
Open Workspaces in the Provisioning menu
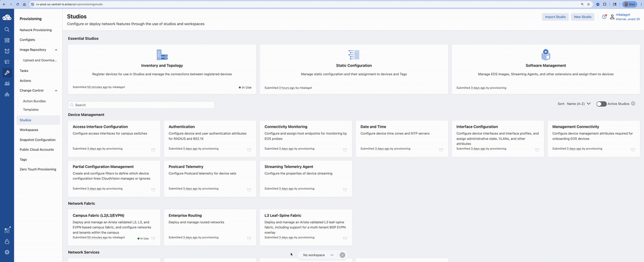(x=29, y=130)
